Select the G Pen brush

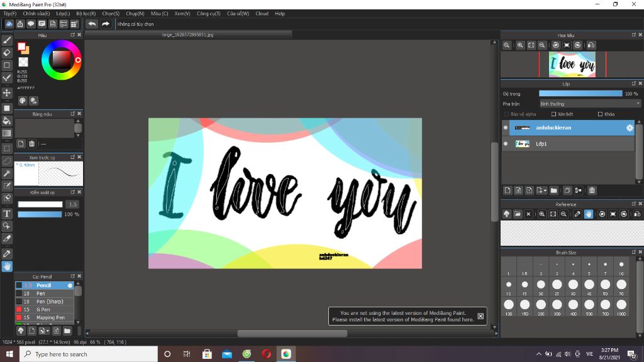(45, 309)
